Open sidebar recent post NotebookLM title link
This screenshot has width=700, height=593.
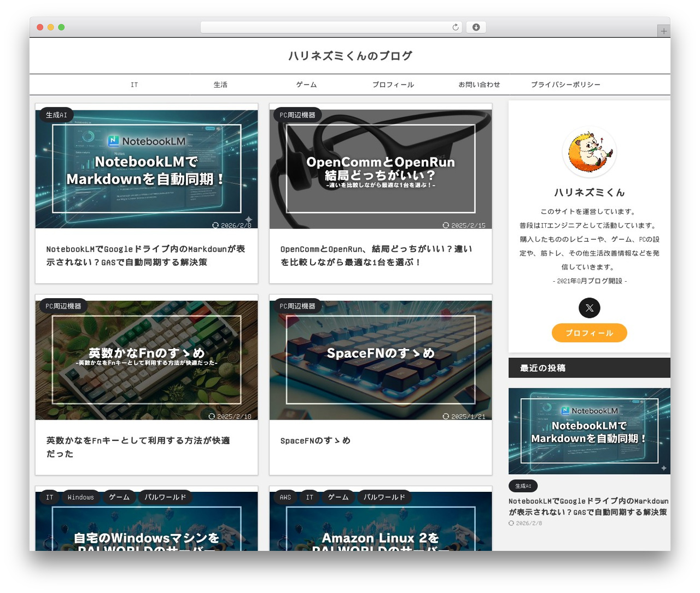(x=588, y=507)
